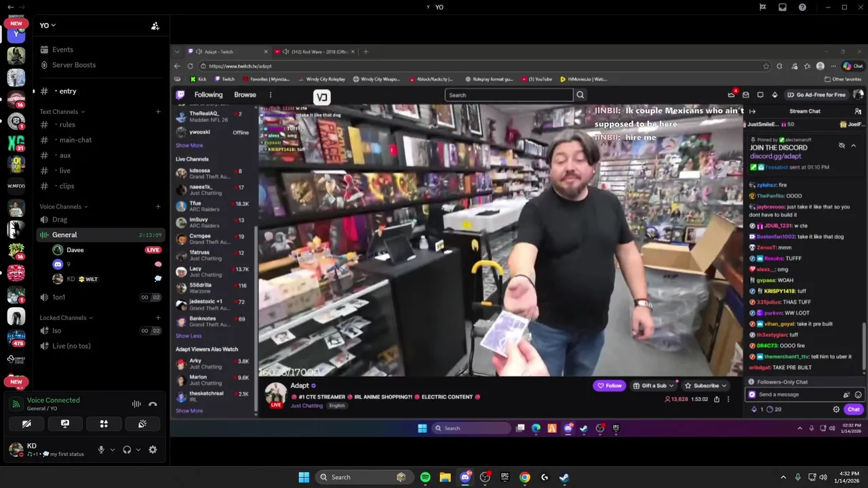868x488 pixels.
Task: Click the system tray volume icon
Action: (x=823, y=477)
